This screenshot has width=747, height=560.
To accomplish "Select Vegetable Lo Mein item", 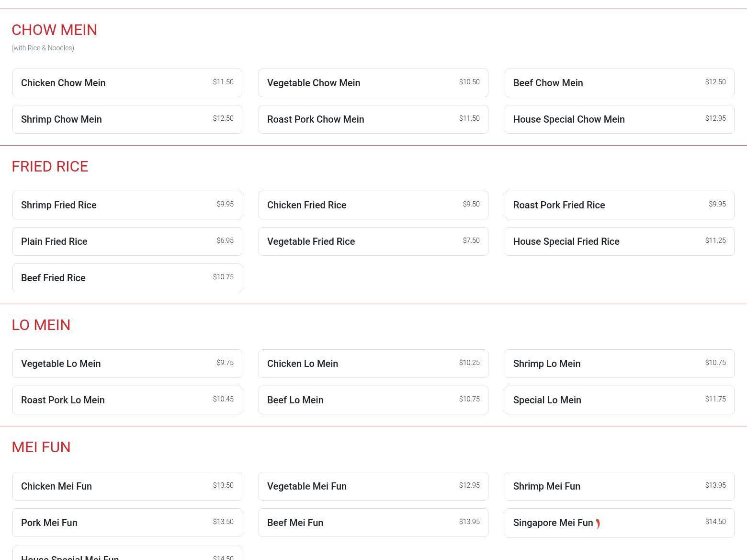I will point(127,364).
